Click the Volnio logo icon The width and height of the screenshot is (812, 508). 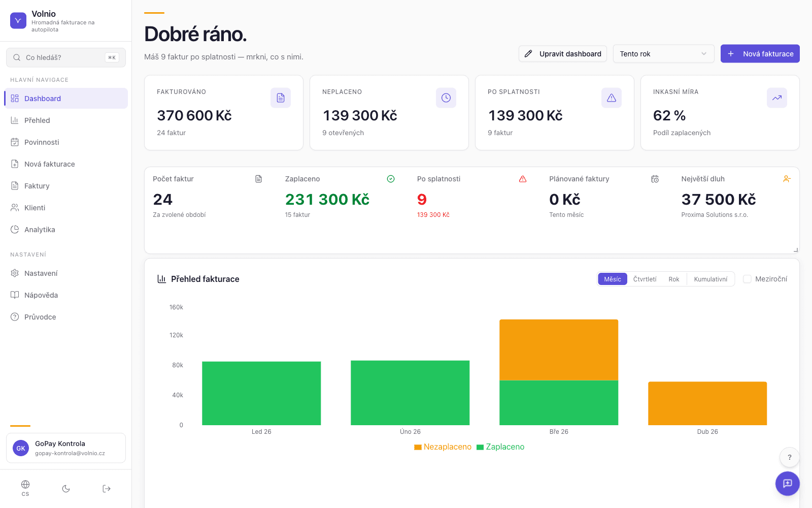(x=18, y=21)
